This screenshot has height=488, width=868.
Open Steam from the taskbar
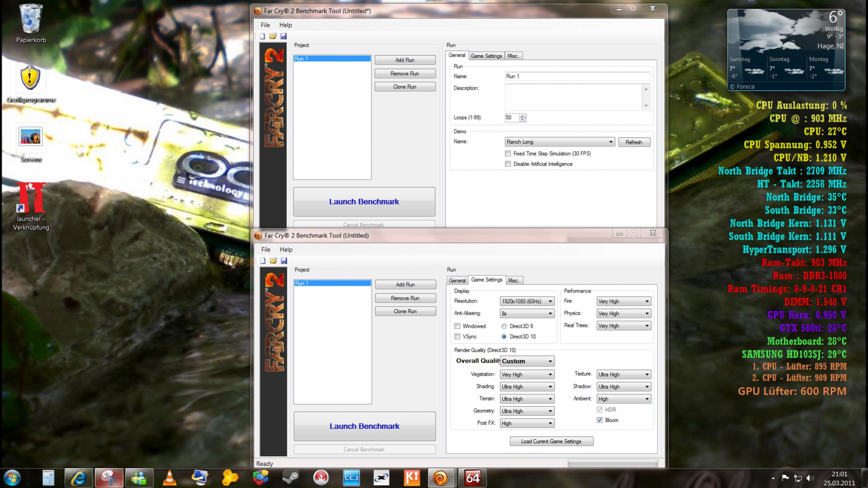coord(291,478)
